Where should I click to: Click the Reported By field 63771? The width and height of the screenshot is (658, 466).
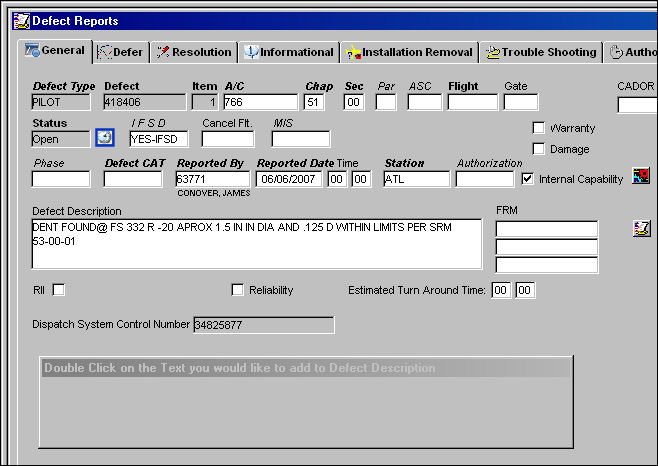pos(213,179)
